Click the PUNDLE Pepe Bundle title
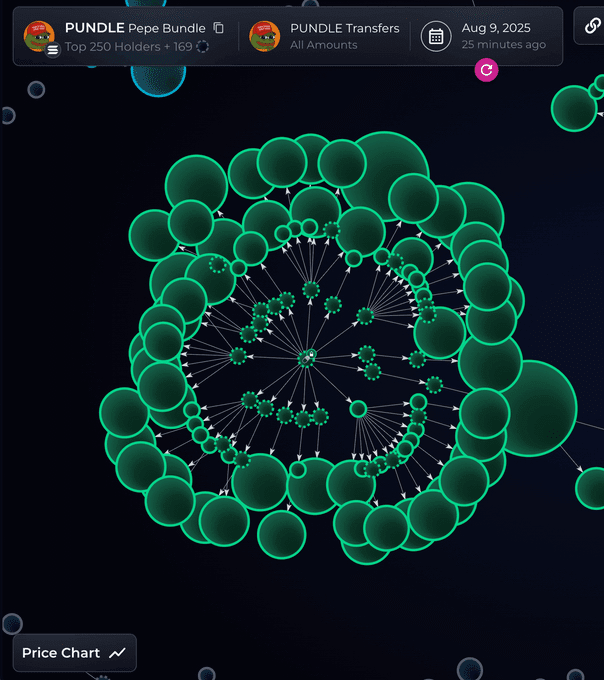 pyautogui.click(x=135, y=28)
